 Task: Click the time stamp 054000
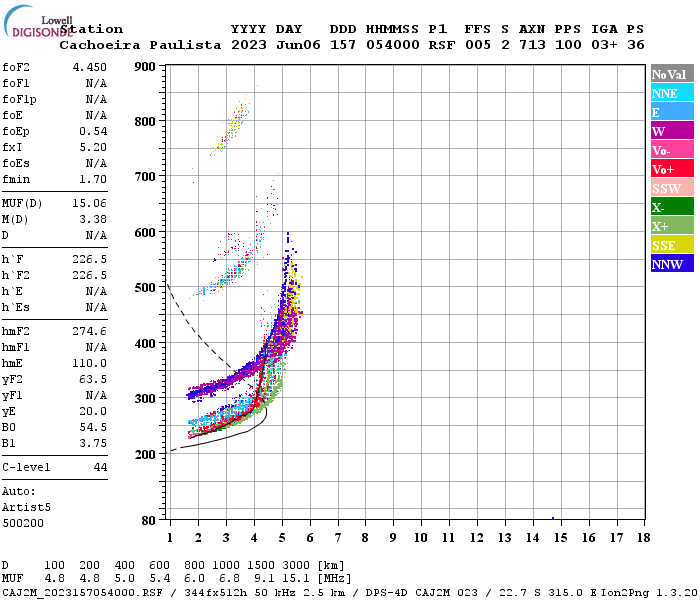click(x=393, y=45)
